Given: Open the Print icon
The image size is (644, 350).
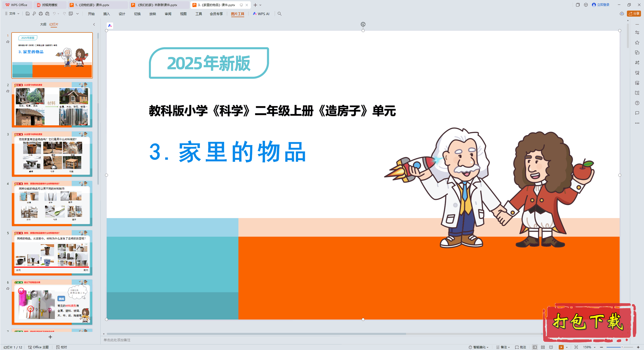Looking at the screenshot, I should pos(41,14).
